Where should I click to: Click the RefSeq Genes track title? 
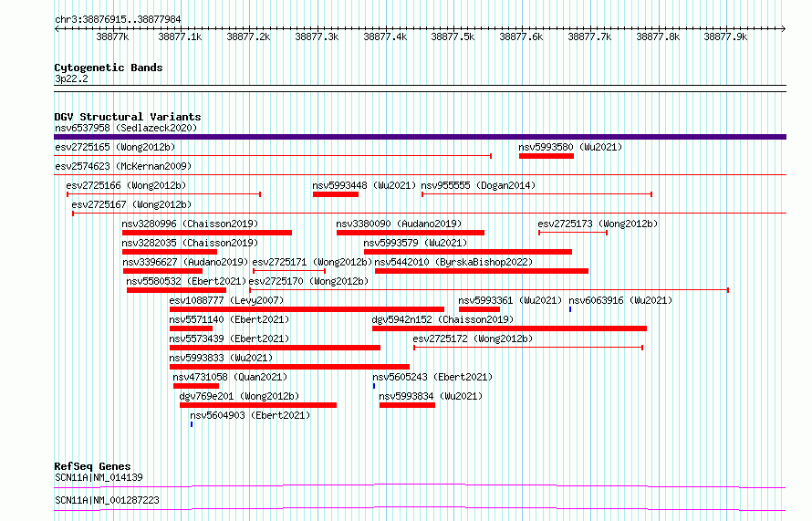92,466
